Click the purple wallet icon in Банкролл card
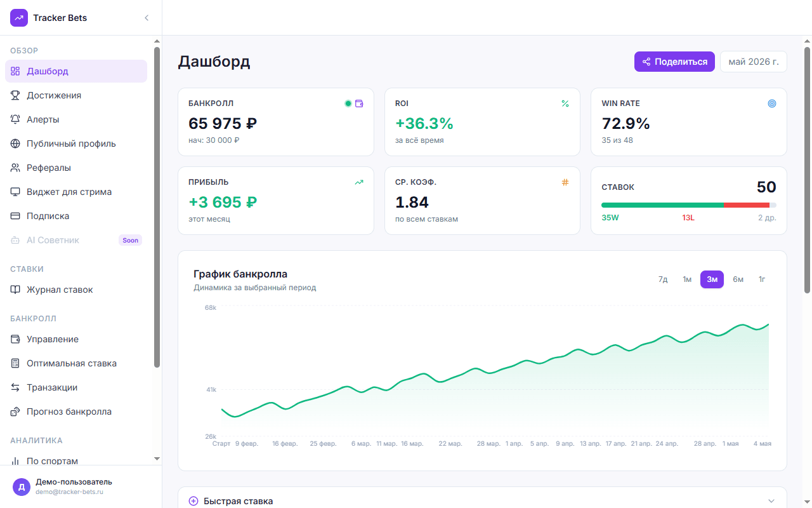 click(359, 104)
